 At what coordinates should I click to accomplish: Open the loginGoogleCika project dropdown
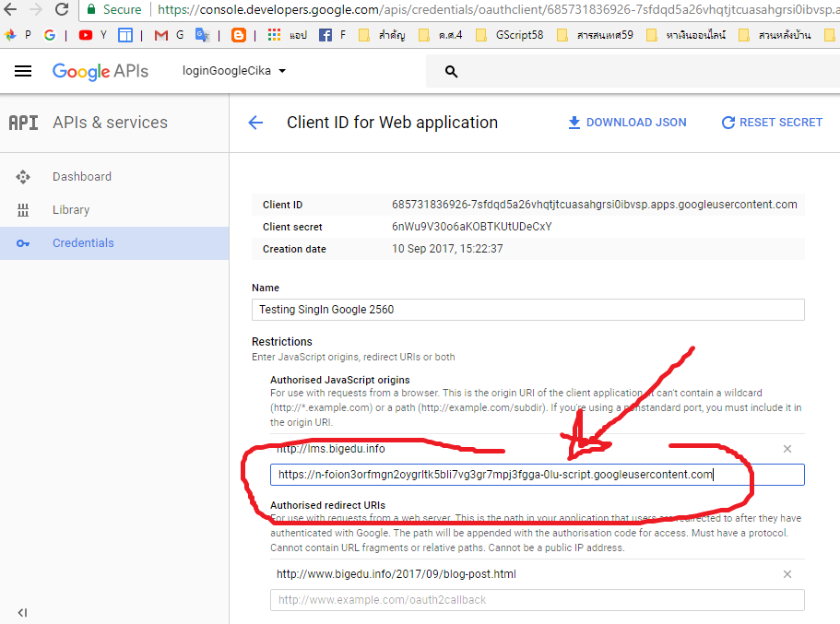[234, 71]
